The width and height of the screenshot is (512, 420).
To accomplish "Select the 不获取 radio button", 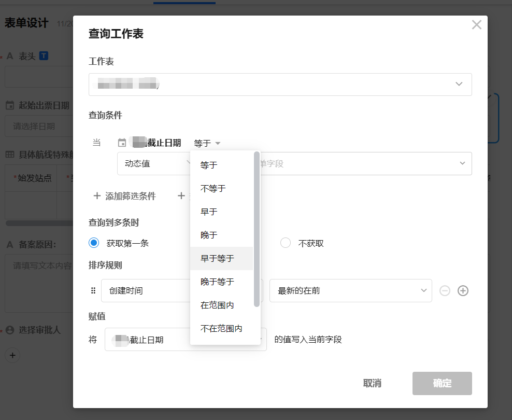I will [286, 243].
